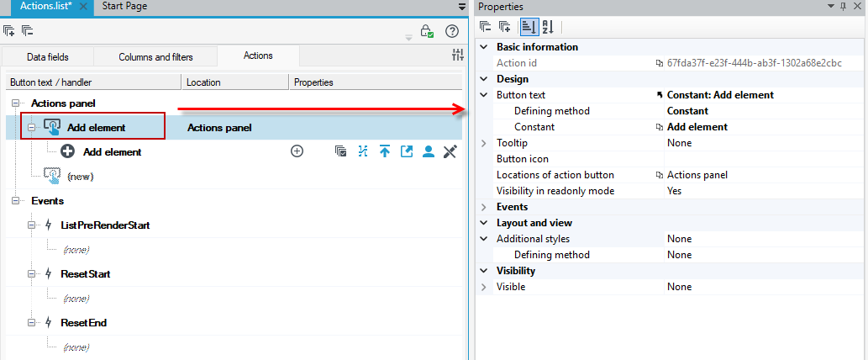
Task: Open settings sliders icon beside tabs
Action: [458, 55]
